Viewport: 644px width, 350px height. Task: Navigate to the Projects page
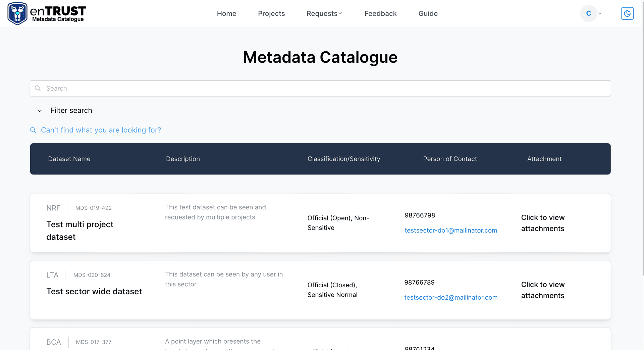click(271, 13)
